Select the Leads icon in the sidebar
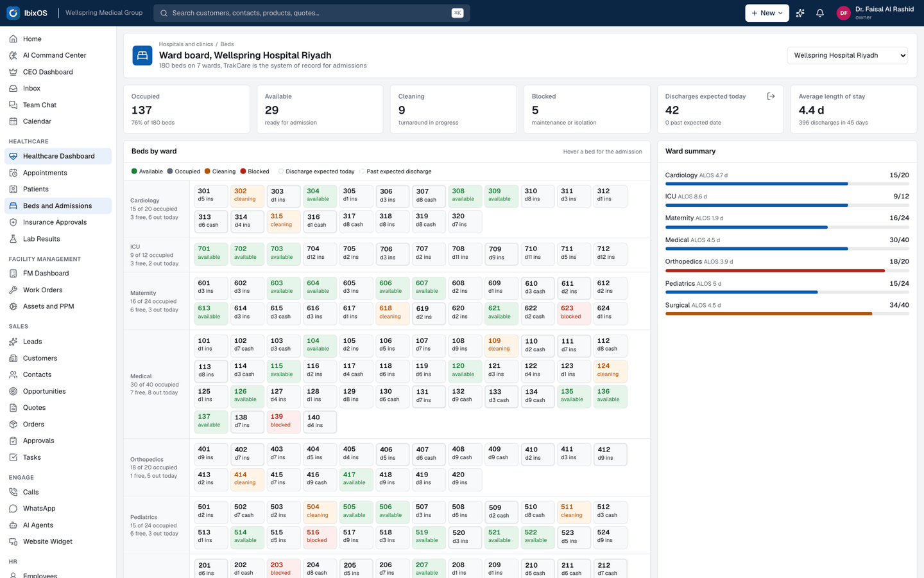This screenshot has height=578, width=924. [x=13, y=342]
